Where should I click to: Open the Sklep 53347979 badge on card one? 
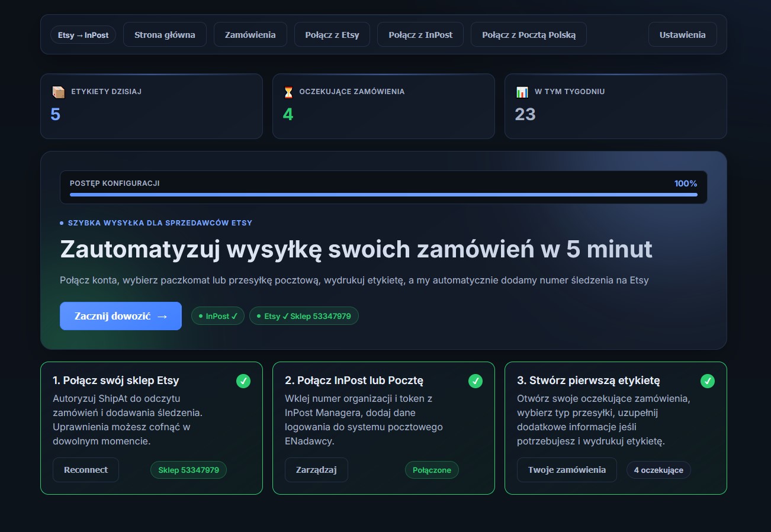[188, 469]
